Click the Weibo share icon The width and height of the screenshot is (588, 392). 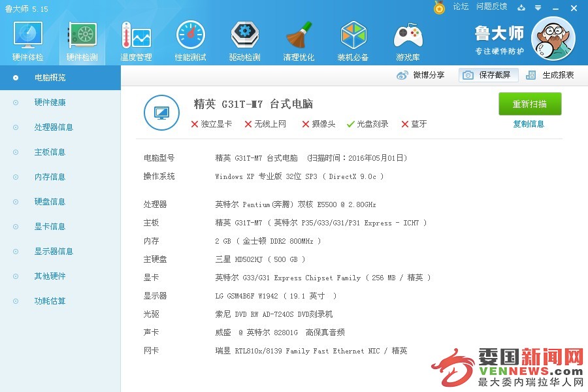402,75
